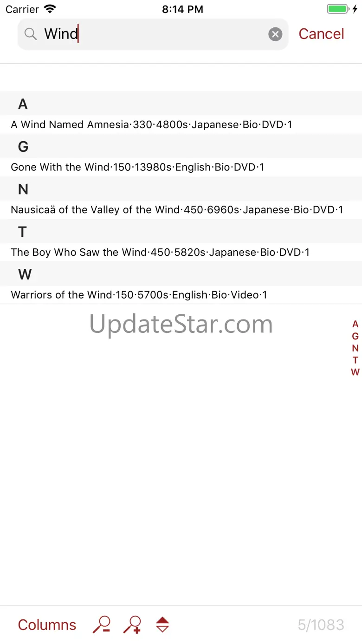Jump to index letter T
The image size is (362, 644).
(x=356, y=360)
